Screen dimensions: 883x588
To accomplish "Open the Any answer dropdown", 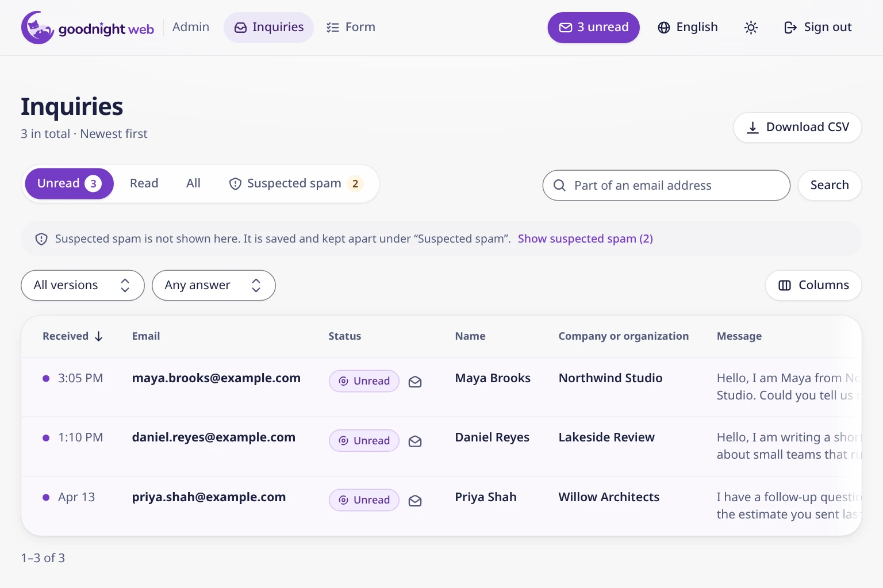I will (214, 285).
